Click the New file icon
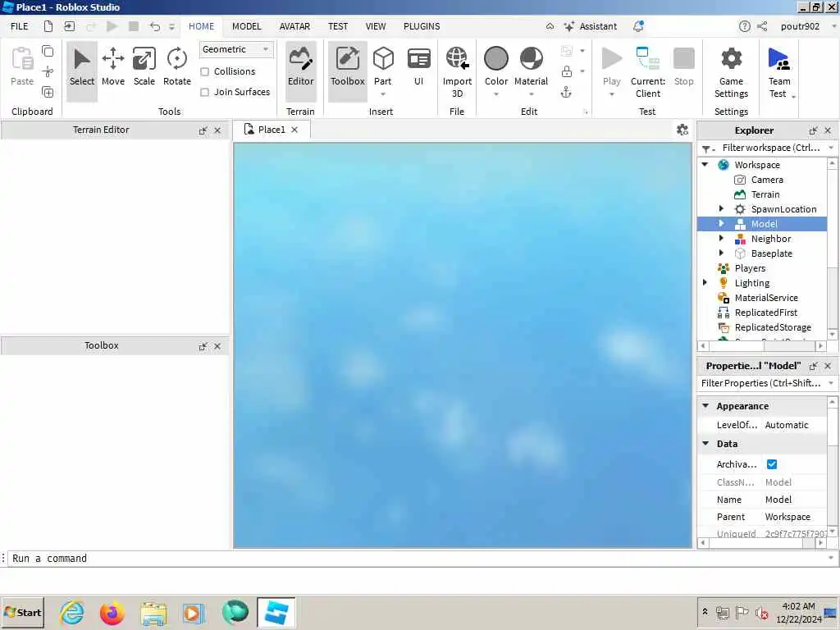Viewport: 840px width, 630px height. (48, 26)
